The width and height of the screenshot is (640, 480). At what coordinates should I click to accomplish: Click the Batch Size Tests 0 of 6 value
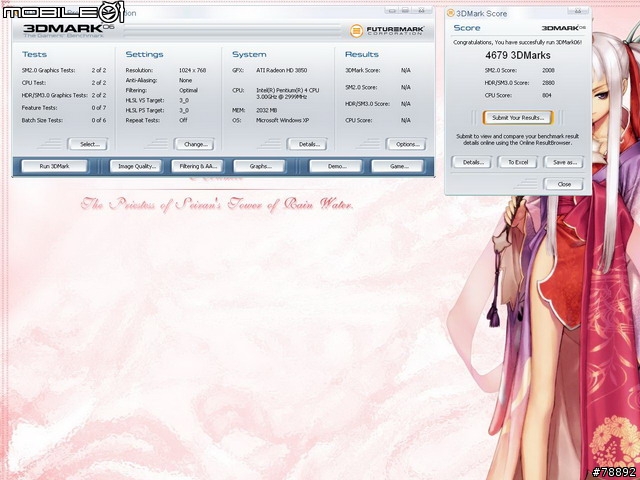click(99, 120)
